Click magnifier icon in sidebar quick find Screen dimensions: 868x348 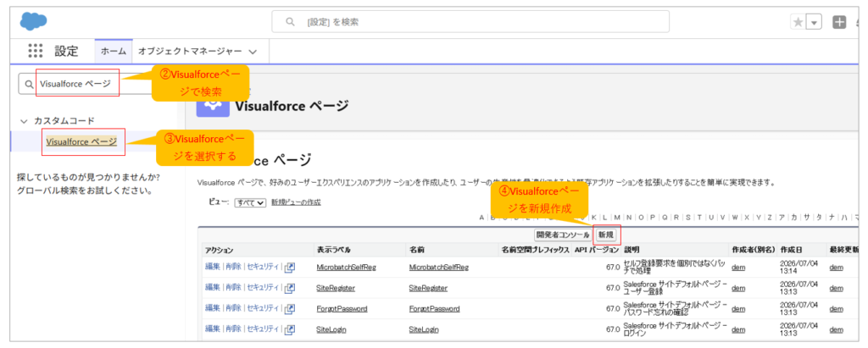pyautogui.click(x=30, y=84)
